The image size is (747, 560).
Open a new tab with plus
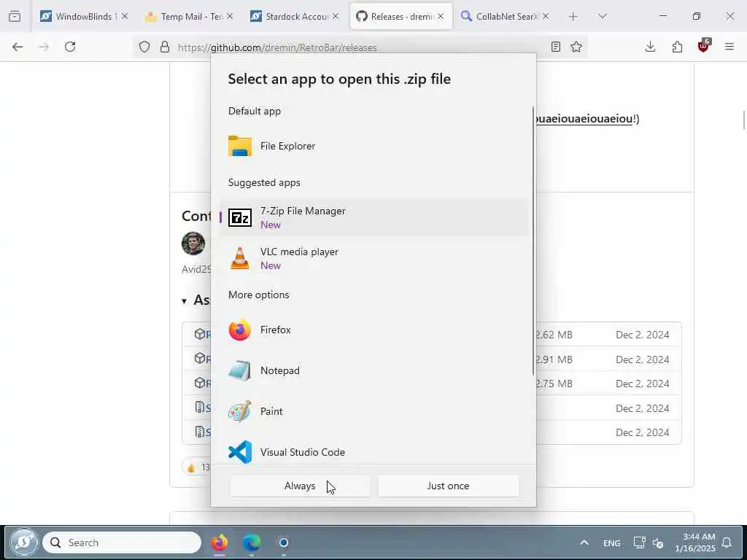pyautogui.click(x=573, y=16)
